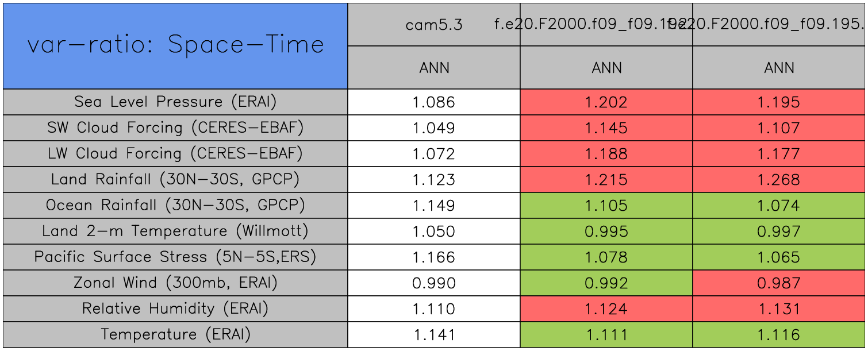This screenshot has width=868, height=351.
Task: Select the red cell with value 1.268
Action: [x=779, y=180]
